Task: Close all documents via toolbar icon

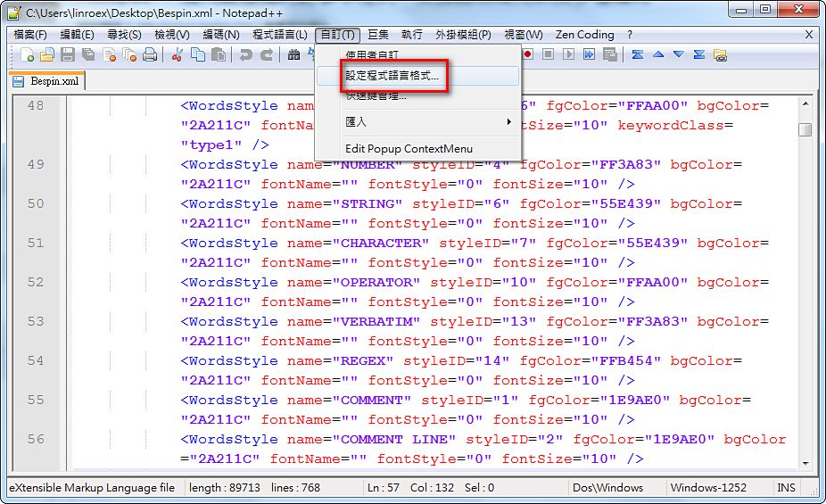Action: click(129, 54)
